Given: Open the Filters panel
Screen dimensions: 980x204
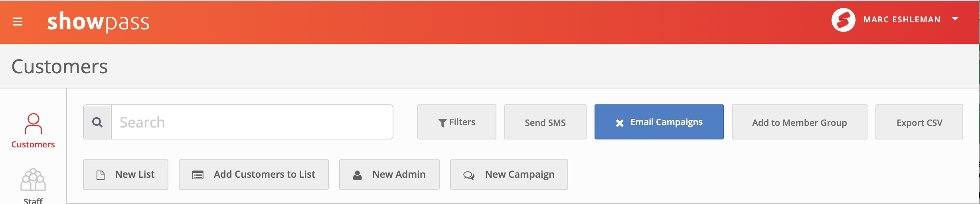Looking at the screenshot, I should coord(457,122).
